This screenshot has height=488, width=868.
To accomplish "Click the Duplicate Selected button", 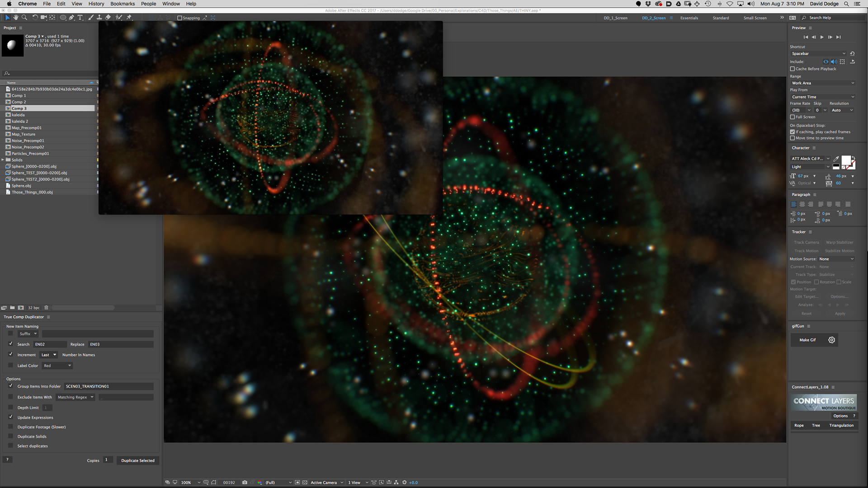I will click(x=137, y=460).
